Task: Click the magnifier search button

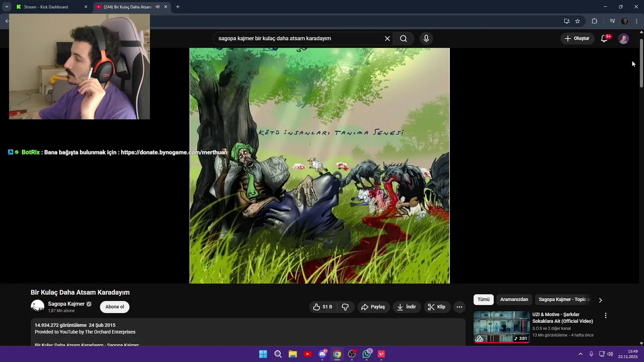Action: (x=404, y=38)
